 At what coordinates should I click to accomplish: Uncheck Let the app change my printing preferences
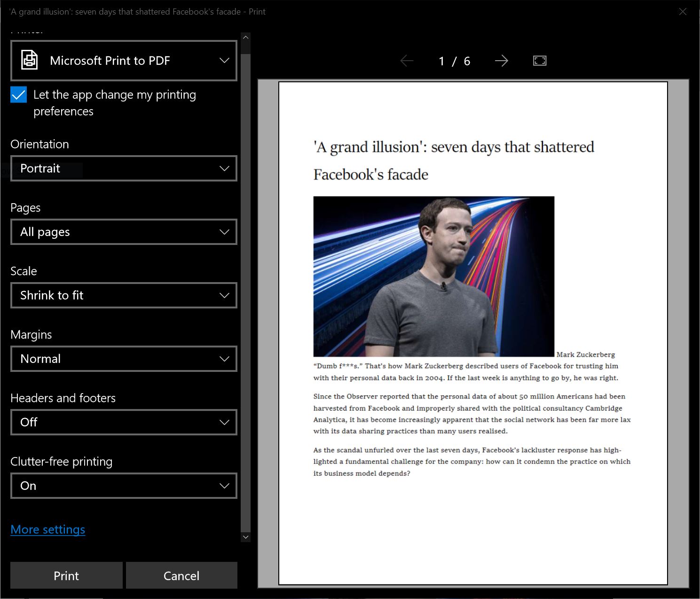(19, 95)
